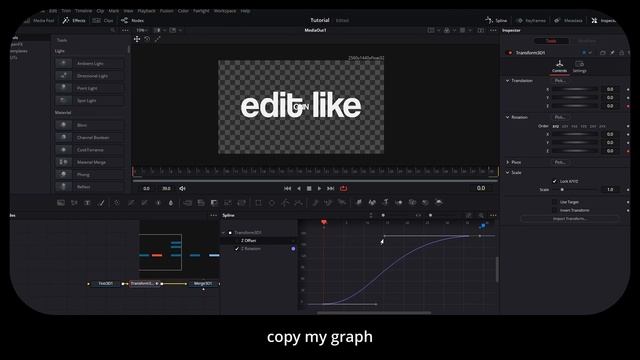The image size is (640, 360).
Task: Click Rotation Y slider
Action: pos(575,142)
